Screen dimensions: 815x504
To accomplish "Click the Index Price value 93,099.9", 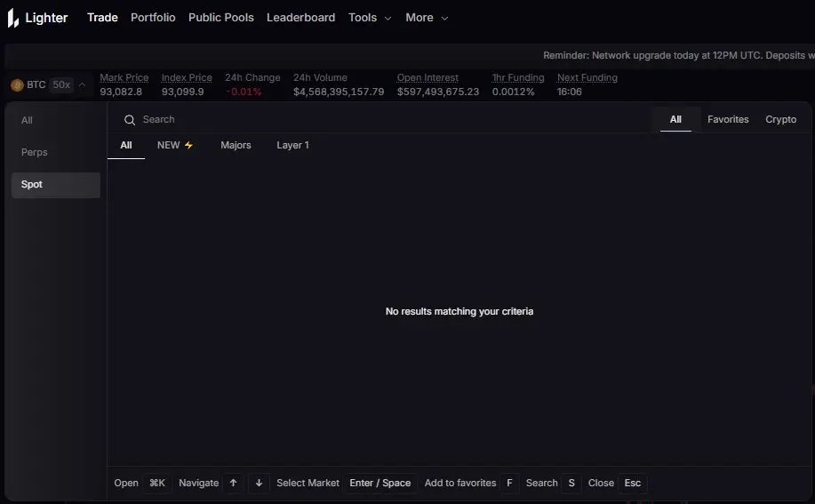I will coord(182,92).
